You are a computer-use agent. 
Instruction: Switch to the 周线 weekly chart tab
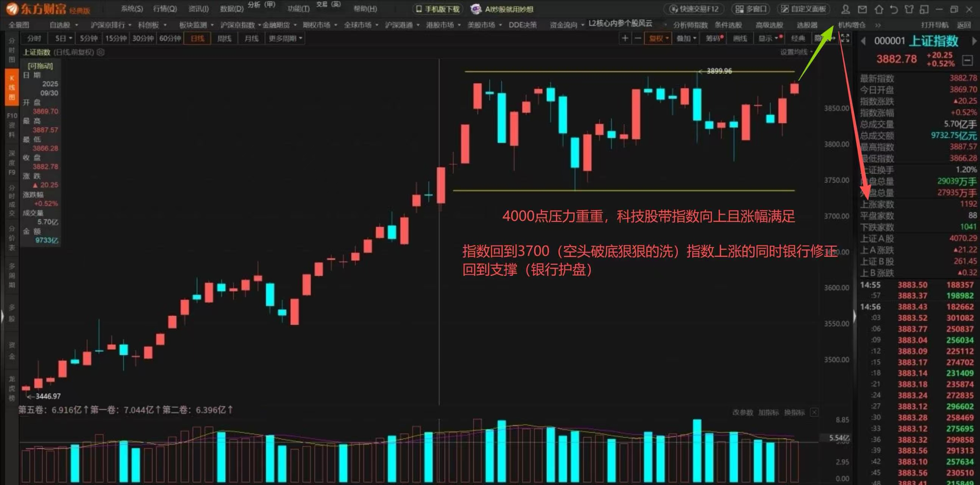pyautogui.click(x=224, y=38)
